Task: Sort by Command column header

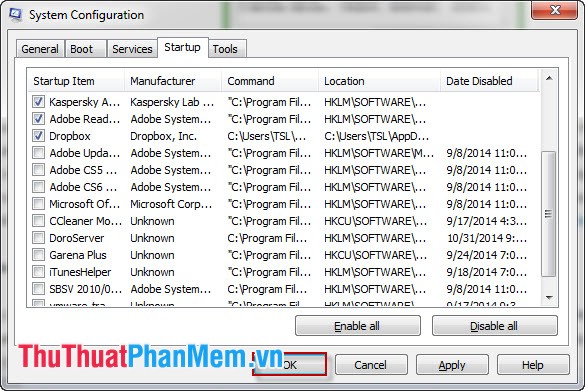Action: point(270,81)
